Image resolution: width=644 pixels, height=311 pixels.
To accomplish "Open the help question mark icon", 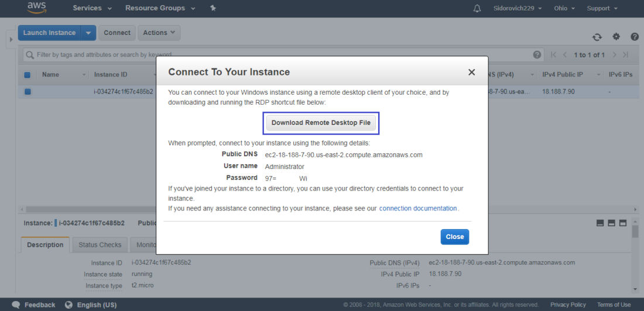I will coord(635,36).
